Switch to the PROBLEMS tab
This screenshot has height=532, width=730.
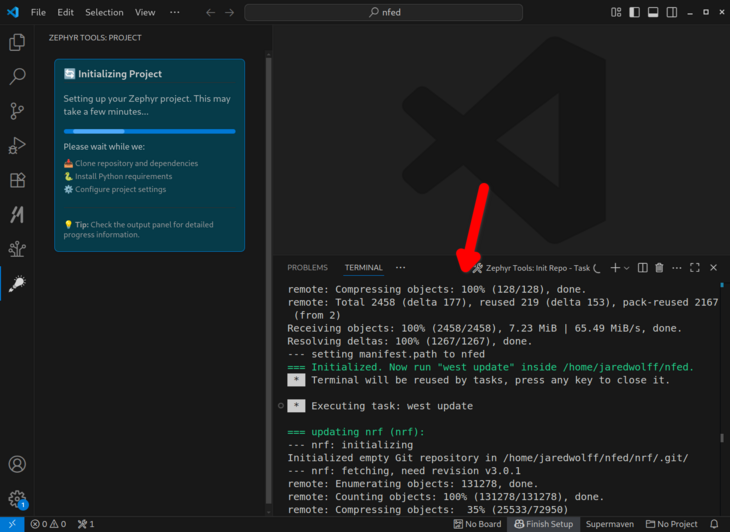coord(307,268)
